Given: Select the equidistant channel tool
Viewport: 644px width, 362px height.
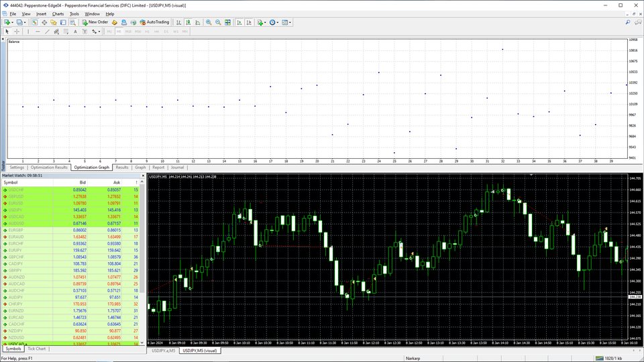Looking at the screenshot, I should 56,32.
